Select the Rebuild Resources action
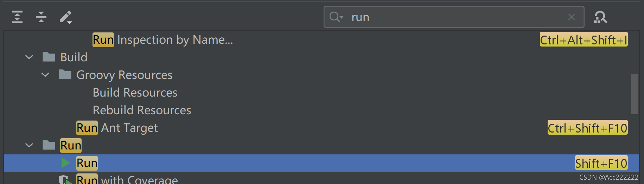The height and width of the screenshot is (184, 644). [142, 110]
